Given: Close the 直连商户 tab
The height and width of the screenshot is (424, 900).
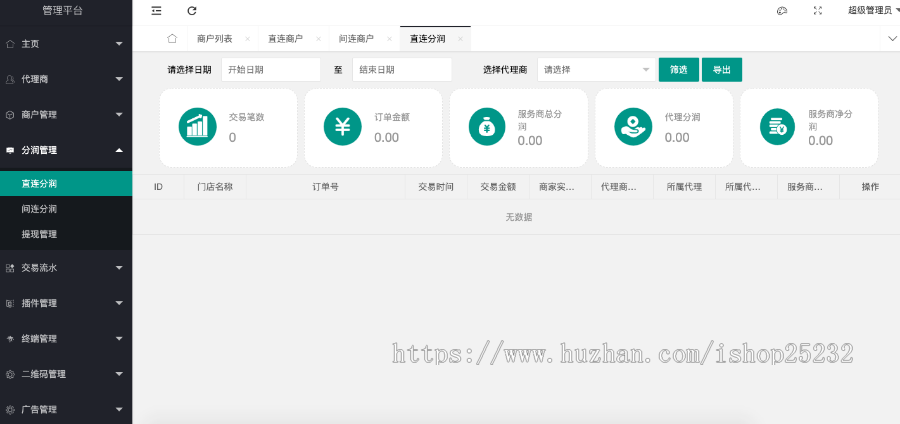Looking at the screenshot, I should (319, 39).
